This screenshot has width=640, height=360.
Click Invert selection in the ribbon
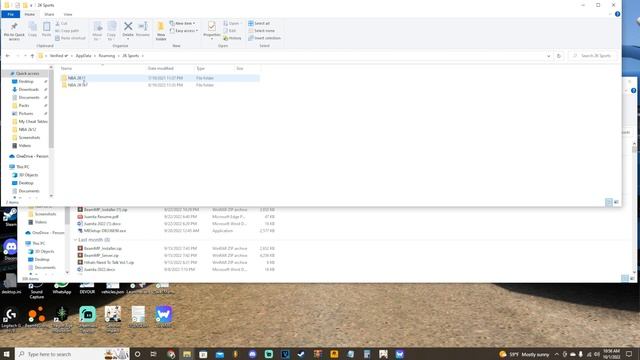[264, 38]
